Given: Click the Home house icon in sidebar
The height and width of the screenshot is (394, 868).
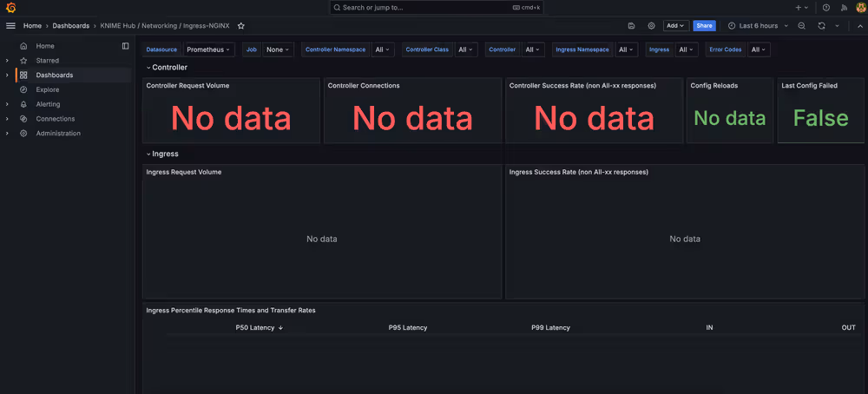Looking at the screenshot, I should (x=23, y=46).
